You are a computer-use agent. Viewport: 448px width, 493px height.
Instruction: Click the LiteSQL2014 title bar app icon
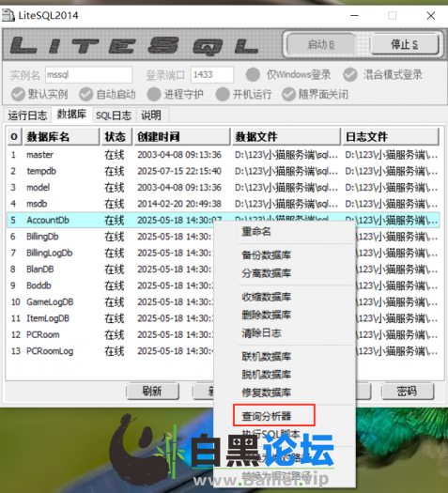(x=8, y=15)
